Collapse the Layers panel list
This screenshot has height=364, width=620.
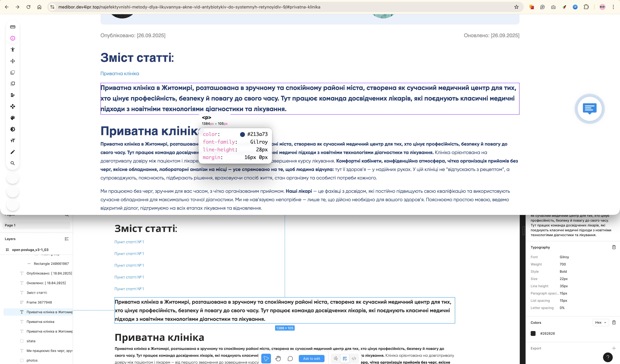coord(66,239)
